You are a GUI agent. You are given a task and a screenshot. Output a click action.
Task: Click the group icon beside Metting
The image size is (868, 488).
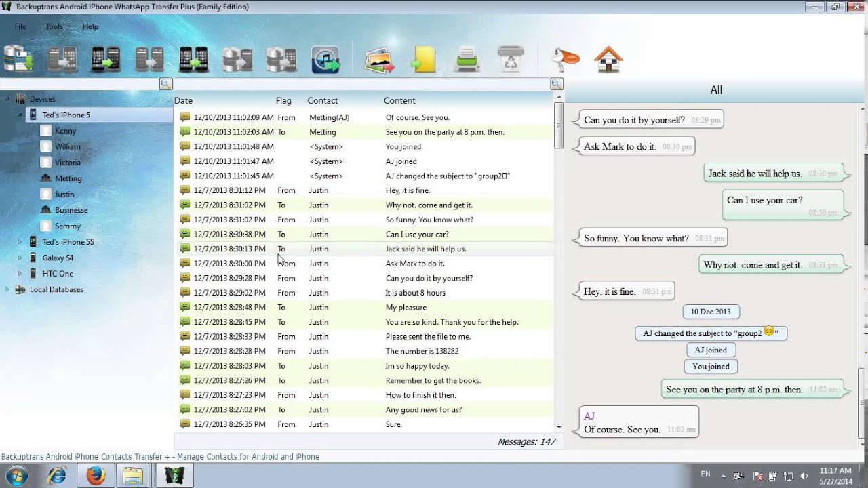45,178
